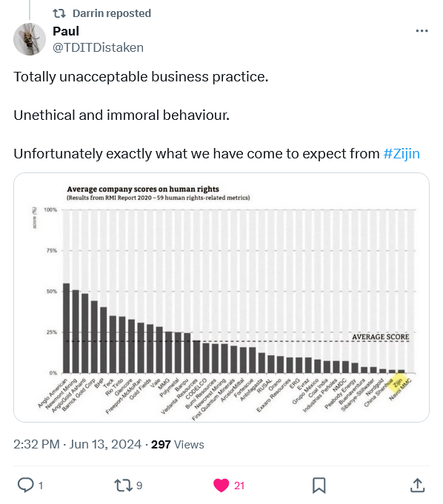View the 297 Views count
The height and width of the screenshot is (504, 443).
tap(178, 444)
